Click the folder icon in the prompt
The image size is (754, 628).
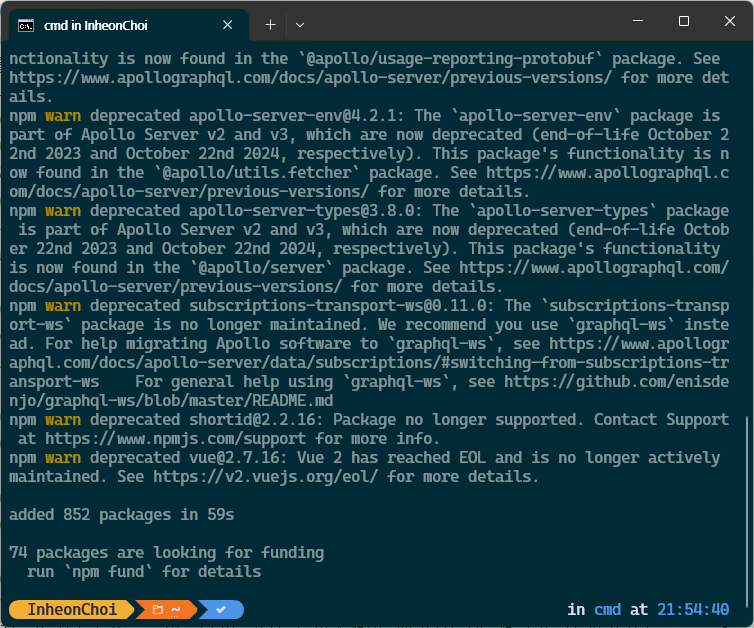coord(158,610)
